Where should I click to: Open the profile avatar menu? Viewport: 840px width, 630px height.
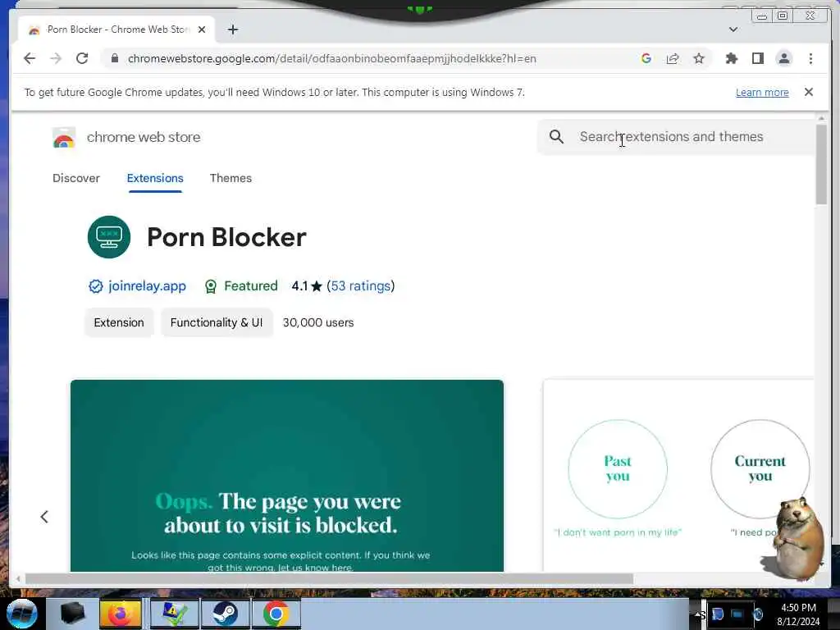783,58
